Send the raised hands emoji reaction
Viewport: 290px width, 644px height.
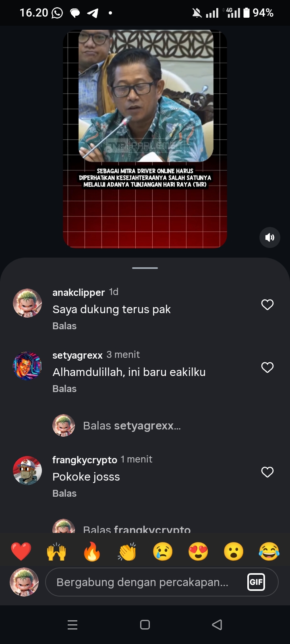point(56,551)
